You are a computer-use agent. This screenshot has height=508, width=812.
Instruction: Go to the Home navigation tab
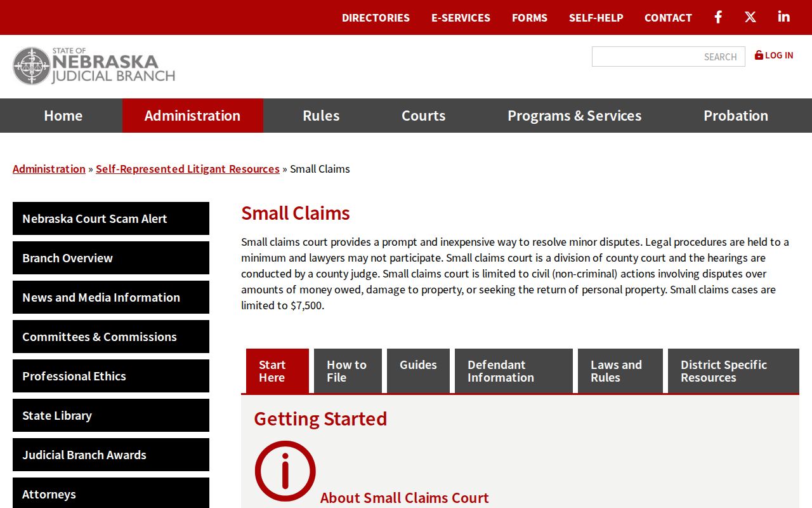coord(63,116)
